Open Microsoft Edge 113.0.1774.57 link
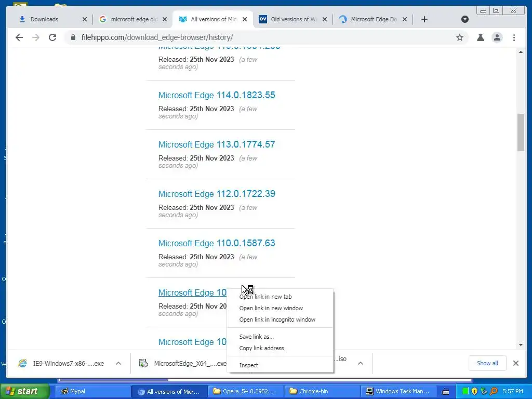Screen dimensions: 532x399 (x=217, y=144)
